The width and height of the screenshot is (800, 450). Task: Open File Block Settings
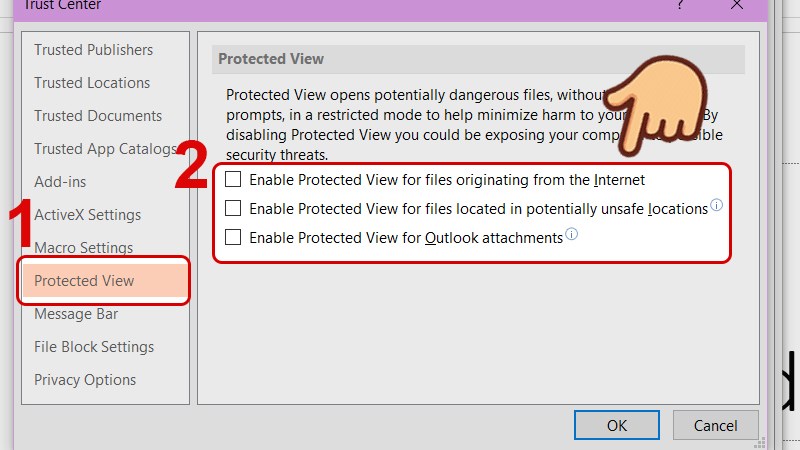point(94,347)
